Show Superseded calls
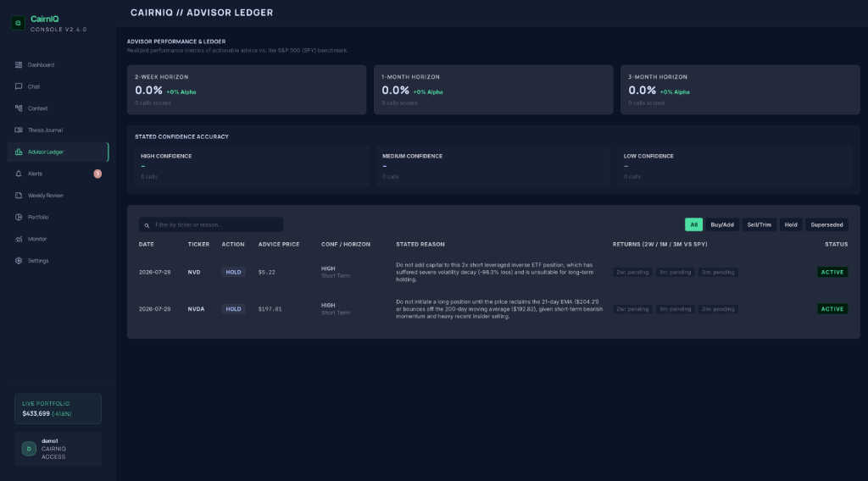Screen dimensions: 868x481 pos(826,224)
